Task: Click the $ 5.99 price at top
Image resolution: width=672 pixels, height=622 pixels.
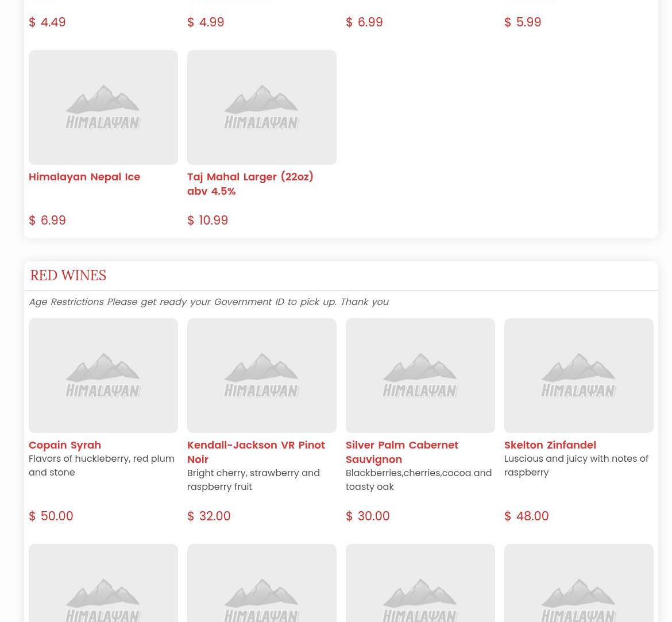Action: [523, 22]
